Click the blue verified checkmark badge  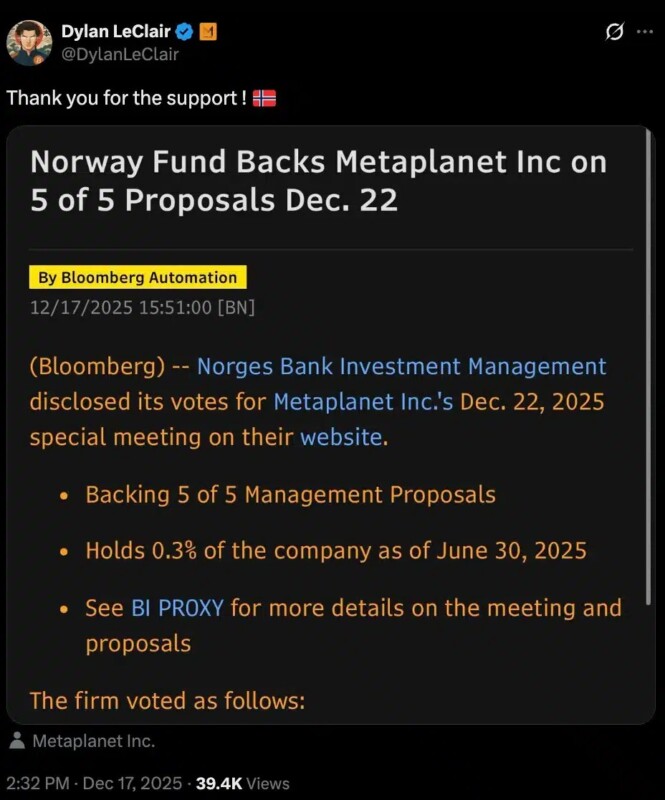(x=184, y=33)
